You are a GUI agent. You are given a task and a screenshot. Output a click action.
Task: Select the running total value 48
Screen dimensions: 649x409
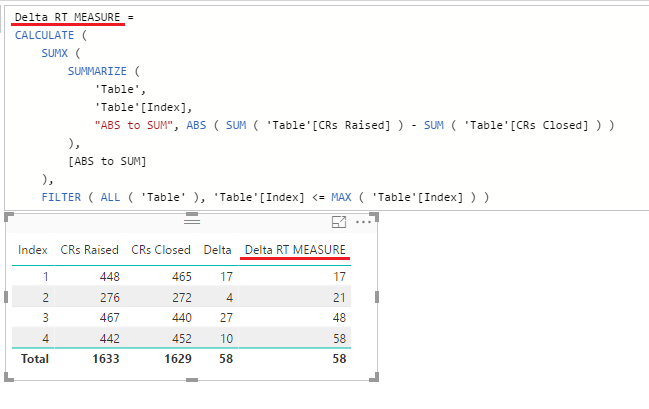(x=339, y=318)
